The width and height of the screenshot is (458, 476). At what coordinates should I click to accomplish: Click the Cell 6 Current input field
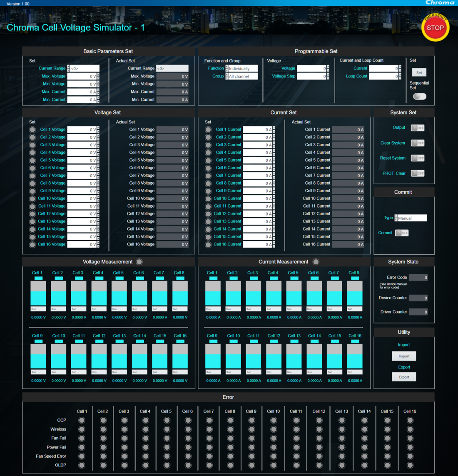point(257,168)
